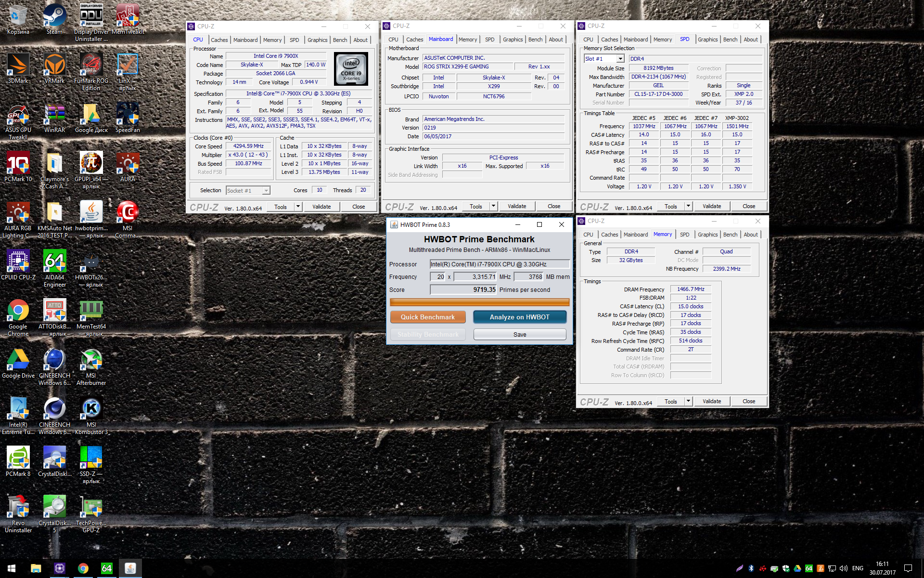The image size is (924, 578).
Task: Switch to Bench tab in the CPU window
Action: point(340,40)
